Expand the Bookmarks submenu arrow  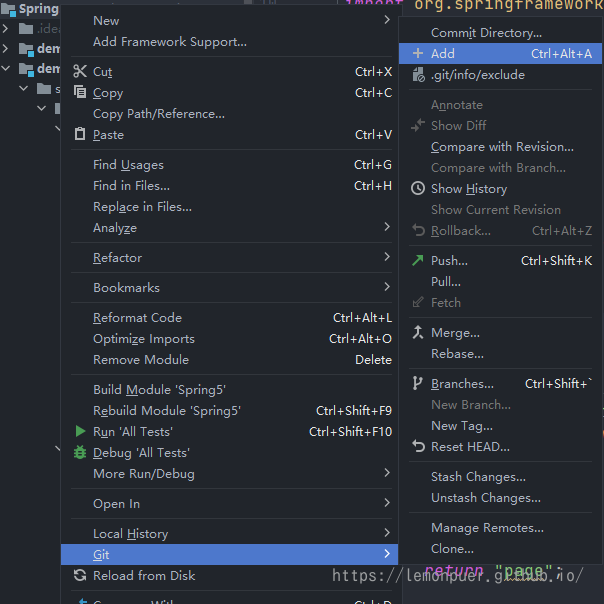click(x=387, y=287)
